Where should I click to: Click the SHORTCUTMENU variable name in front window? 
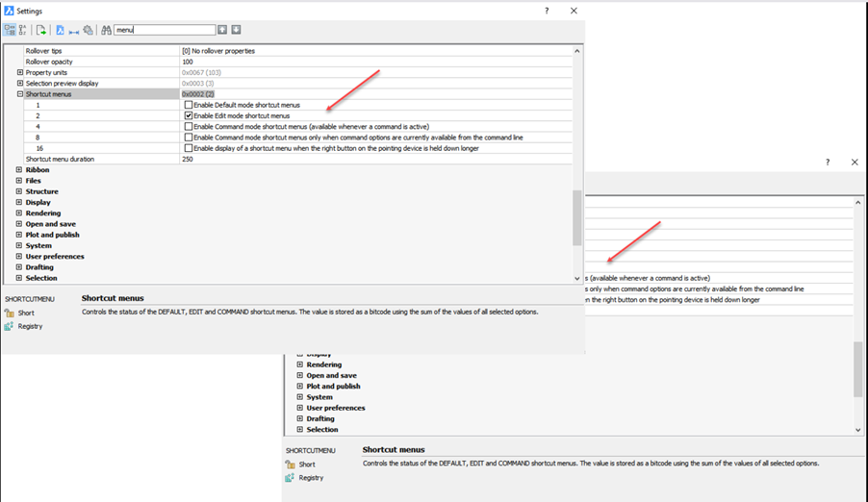(30, 299)
